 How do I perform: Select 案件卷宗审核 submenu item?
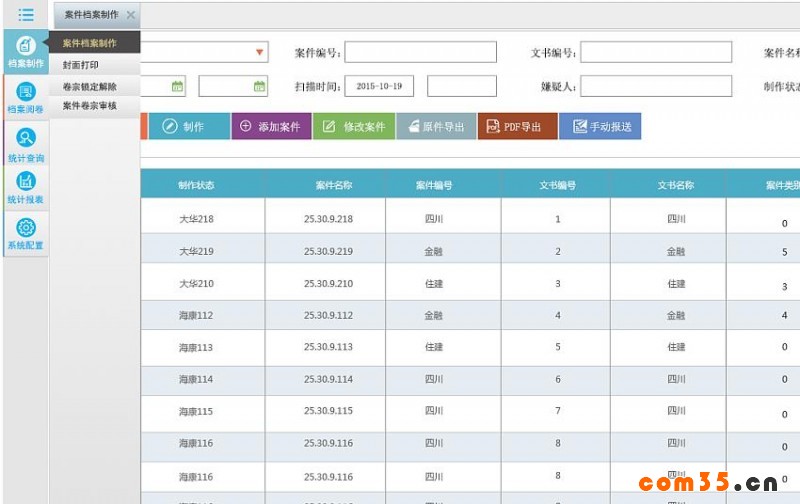tap(94, 106)
